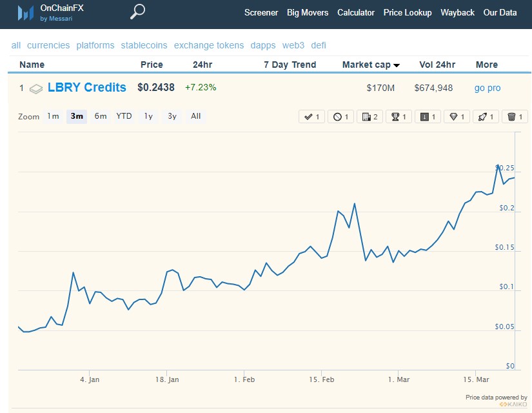Click the 'Price data powered by' text
The height and width of the screenshot is (413, 532).
(497, 398)
